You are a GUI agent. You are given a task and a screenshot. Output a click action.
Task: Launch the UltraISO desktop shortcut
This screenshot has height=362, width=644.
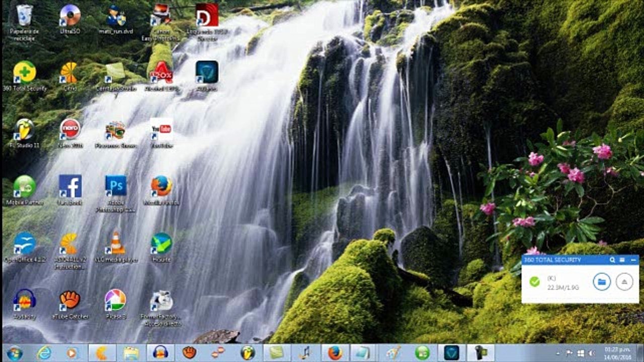tap(70, 15)
